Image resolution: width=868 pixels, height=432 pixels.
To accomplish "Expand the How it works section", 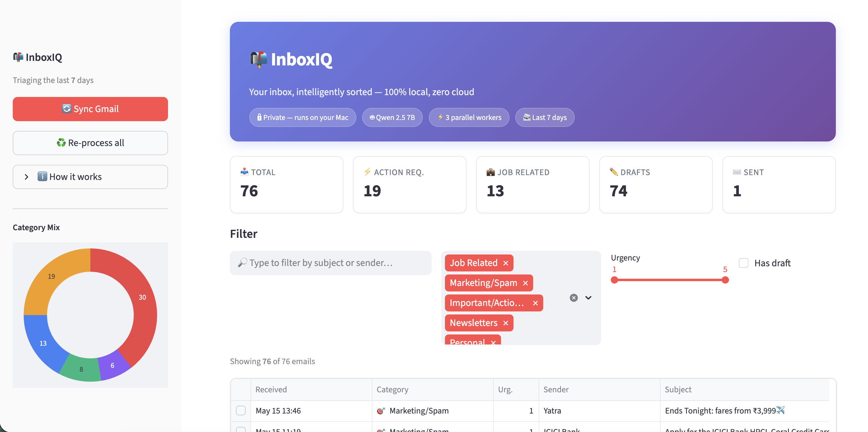I will (x=90, y=177).
